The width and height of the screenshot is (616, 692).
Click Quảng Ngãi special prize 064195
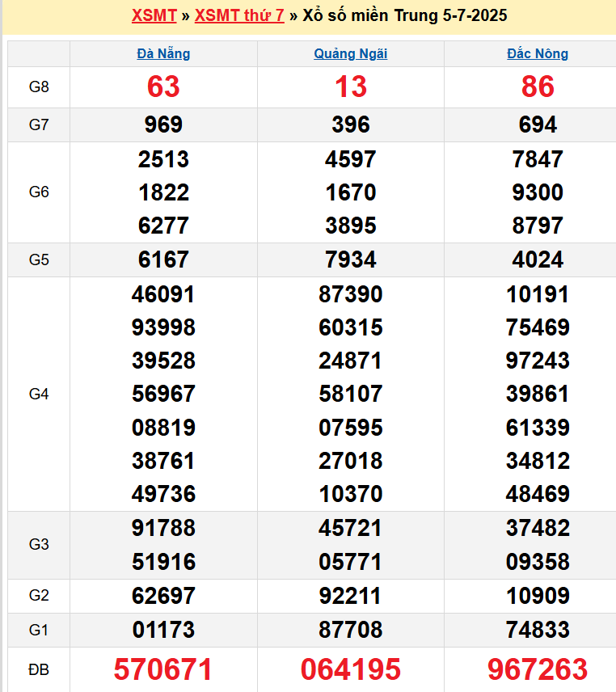point(351,670)
